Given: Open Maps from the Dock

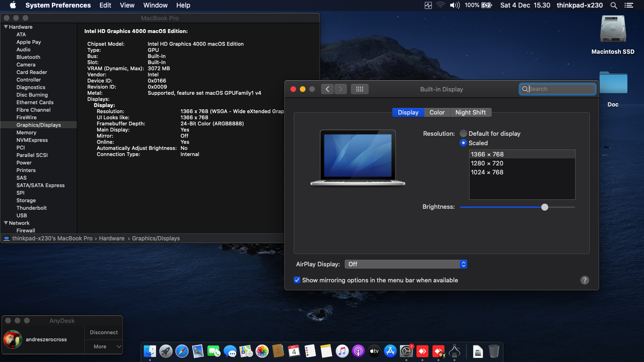Looking at the screenshot, I should [246, 351].
